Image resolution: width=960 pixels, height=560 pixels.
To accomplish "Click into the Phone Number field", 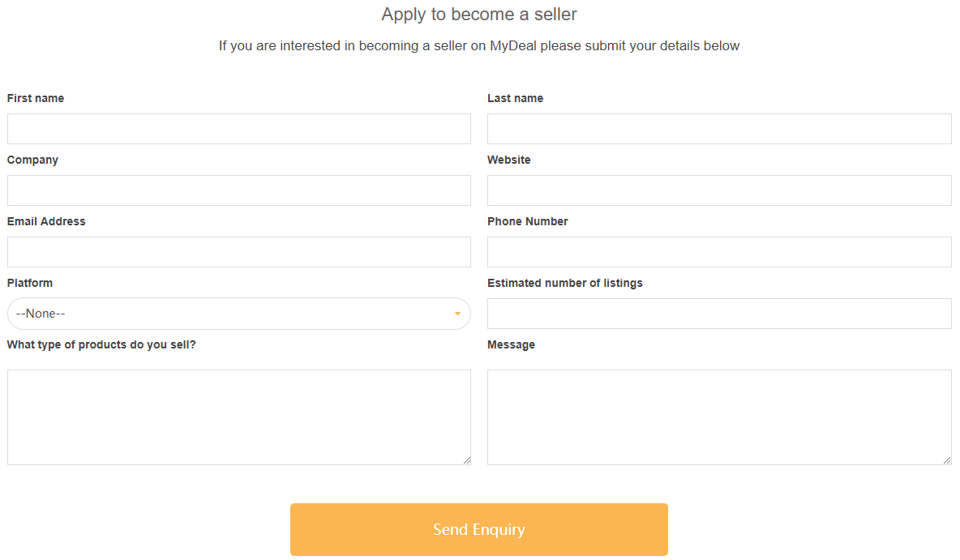I will (719, 252).
